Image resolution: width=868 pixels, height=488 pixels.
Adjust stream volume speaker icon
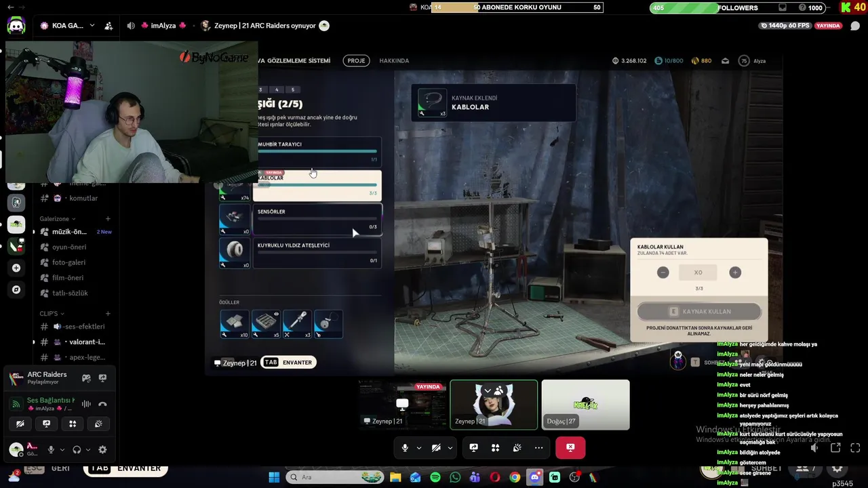[814, 447]
